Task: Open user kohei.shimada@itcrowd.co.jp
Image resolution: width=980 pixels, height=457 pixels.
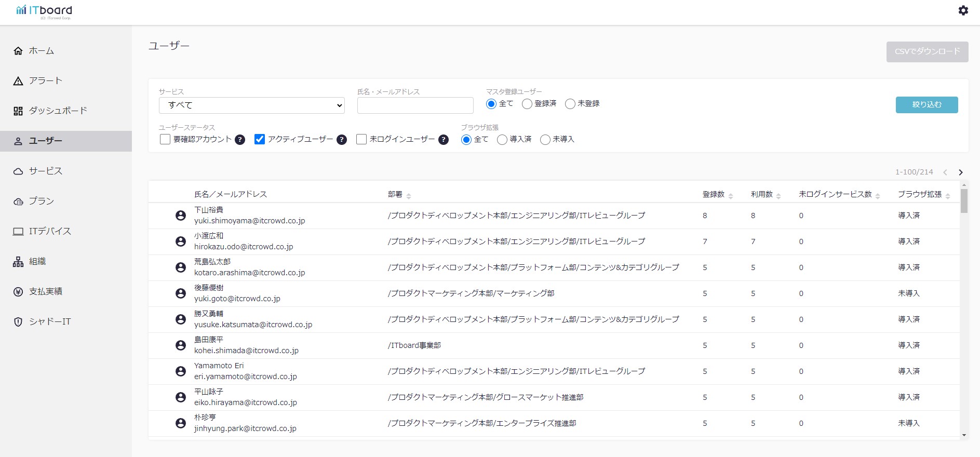Action: click(246, 351)
